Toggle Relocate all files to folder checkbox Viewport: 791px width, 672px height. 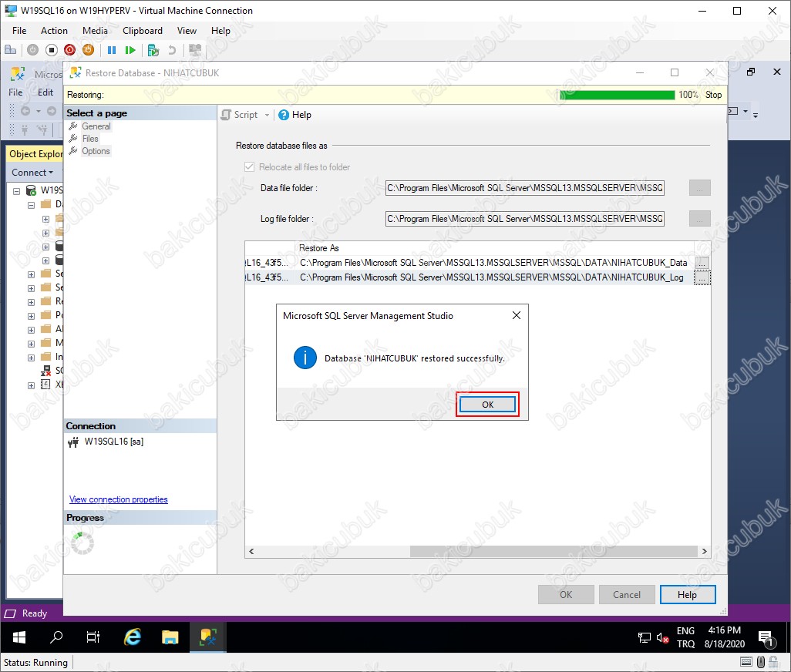tap(249, 167)
